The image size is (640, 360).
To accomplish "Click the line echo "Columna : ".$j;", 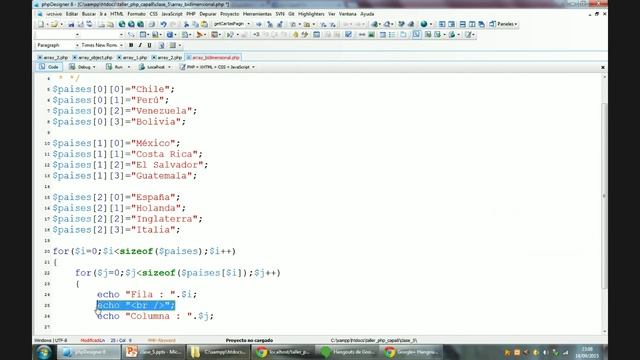I will coord(156,316).
